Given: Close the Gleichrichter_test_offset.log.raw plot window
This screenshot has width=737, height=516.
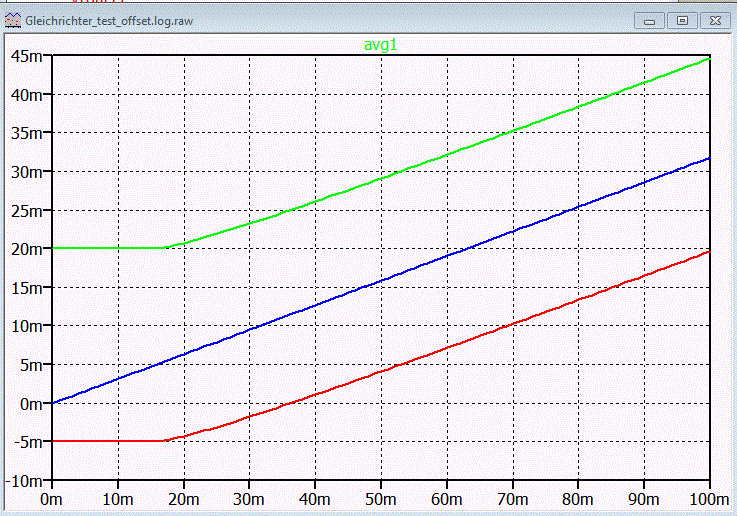Looking at the screenshot, I should [715, 21].
